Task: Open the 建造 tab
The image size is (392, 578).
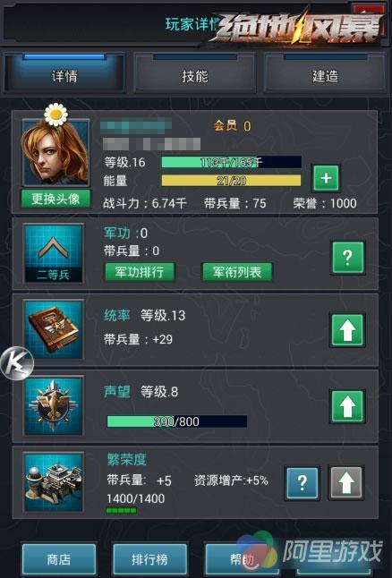Action: (x=325, y=73)
